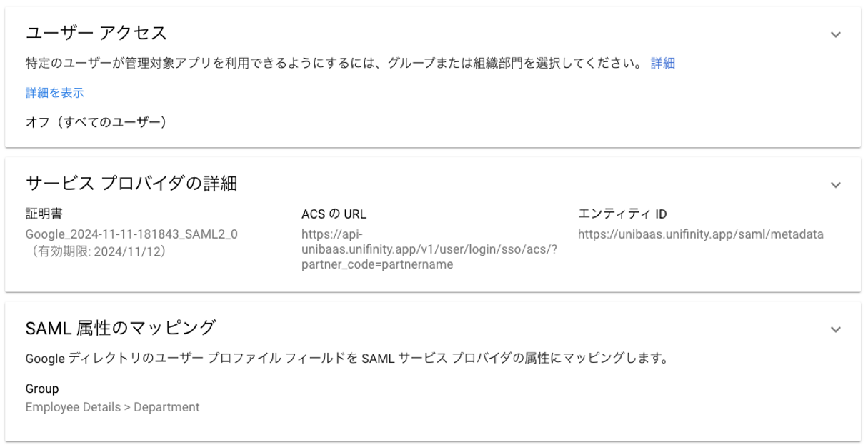Click the user access description text
The image size is (868, 445).
[x=333, y=64]
